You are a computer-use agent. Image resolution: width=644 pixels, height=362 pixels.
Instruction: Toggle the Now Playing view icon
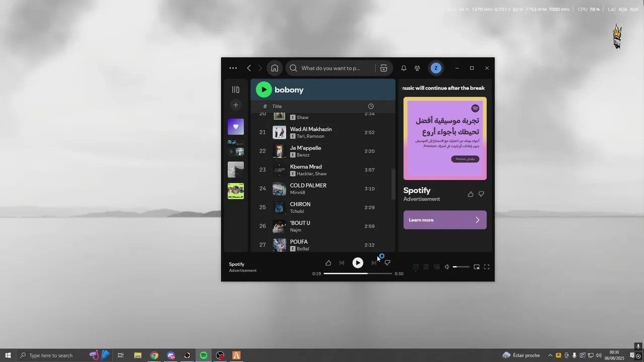pos(416,267)
